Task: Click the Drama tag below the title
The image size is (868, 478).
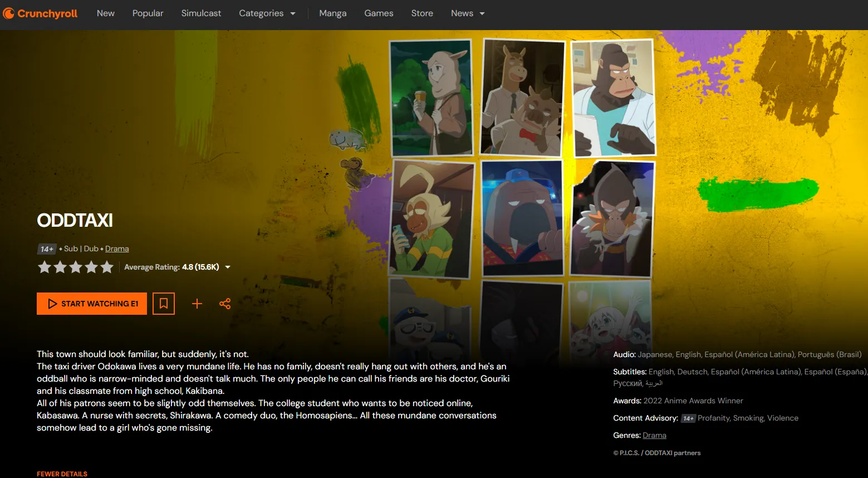Action: click(x=117, y=249)
